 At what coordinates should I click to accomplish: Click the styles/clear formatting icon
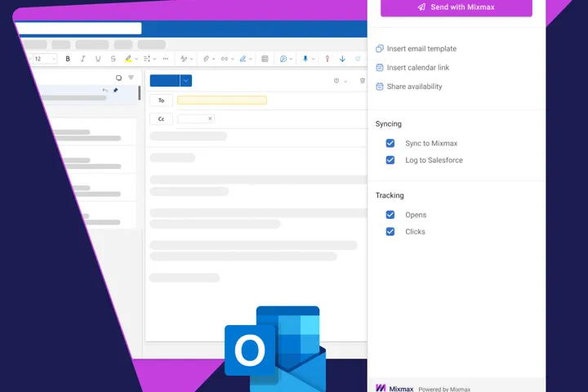coord(184,59)
